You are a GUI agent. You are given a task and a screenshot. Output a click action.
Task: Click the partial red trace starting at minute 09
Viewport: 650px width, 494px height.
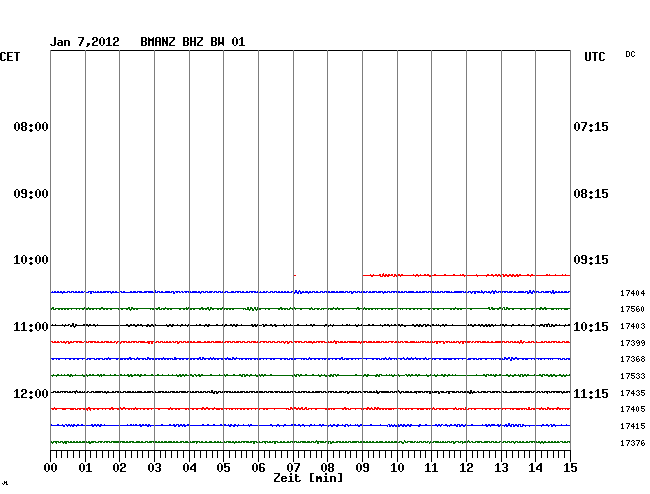tap(466, 275)
